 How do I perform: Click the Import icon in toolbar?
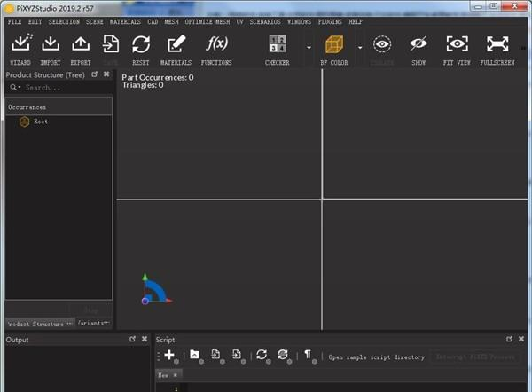pyautogui.click(x=51, y=45)
